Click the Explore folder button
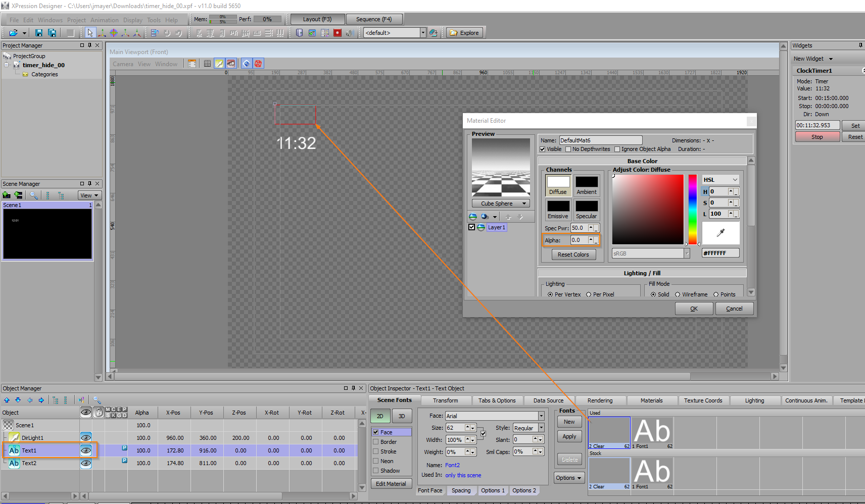 (465, 33)
